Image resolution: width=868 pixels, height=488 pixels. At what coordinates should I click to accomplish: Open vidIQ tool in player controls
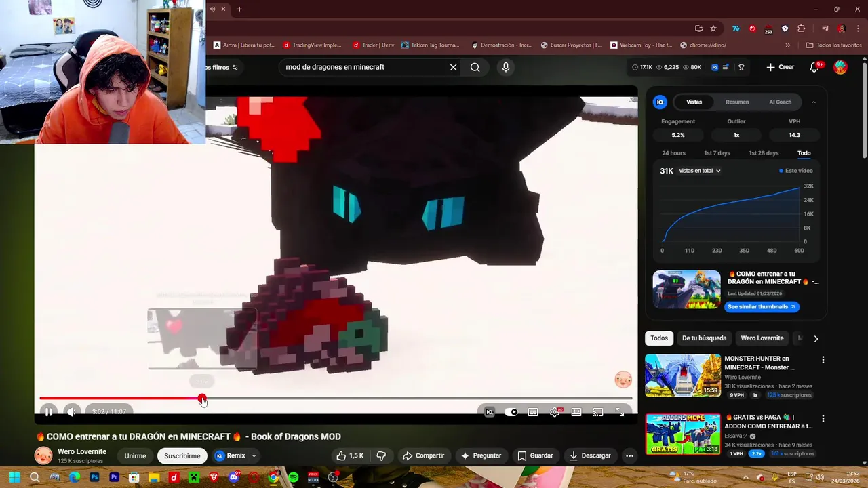(x=490, y=411)
